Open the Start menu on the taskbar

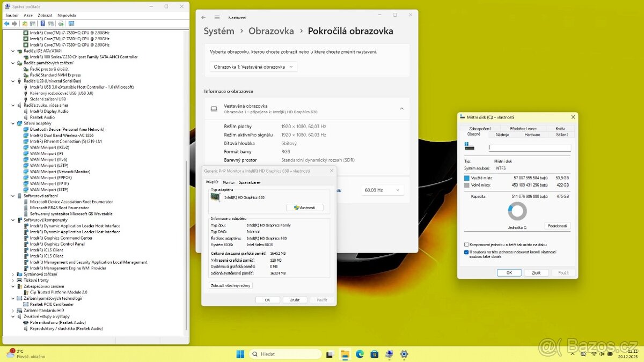click(x=239, y=354)
